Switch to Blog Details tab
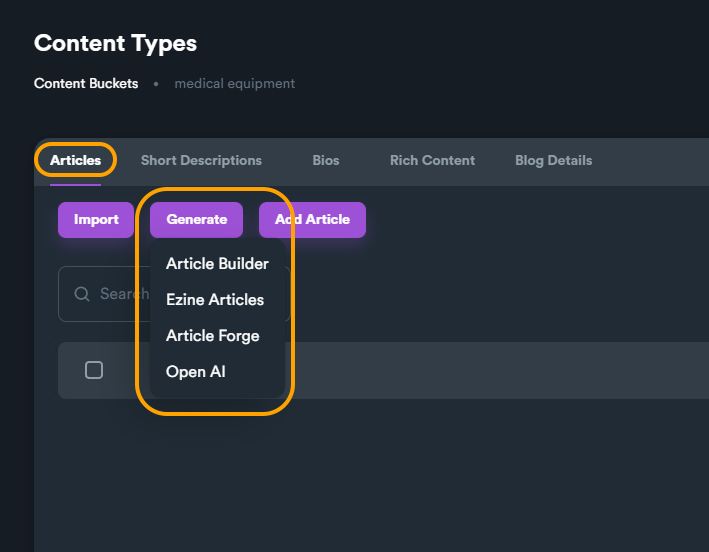This screenshot has width=709, height=552. point(553,160)
